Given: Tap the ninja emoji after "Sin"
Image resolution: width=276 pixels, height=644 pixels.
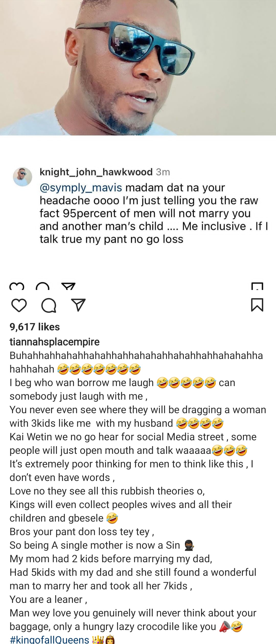Looking at the screenshot, I should click(189, 546).
